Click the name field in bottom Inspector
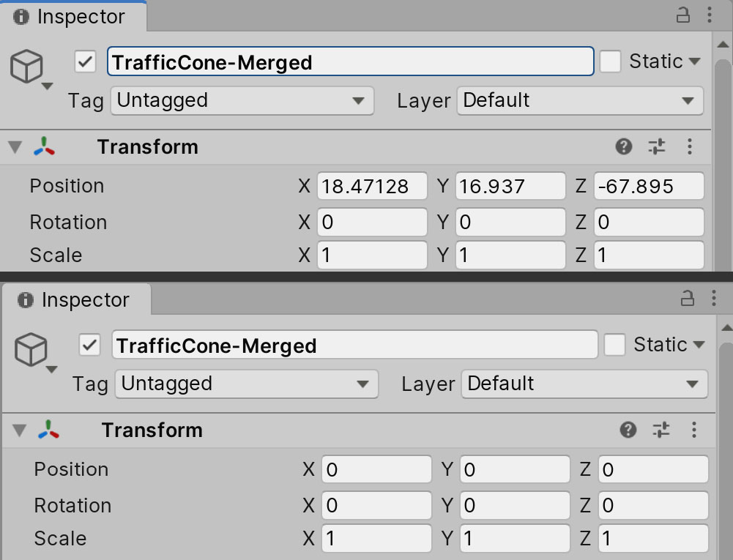Image resolution: width=733 pixels, height=560 pixels. click(354, 345)
